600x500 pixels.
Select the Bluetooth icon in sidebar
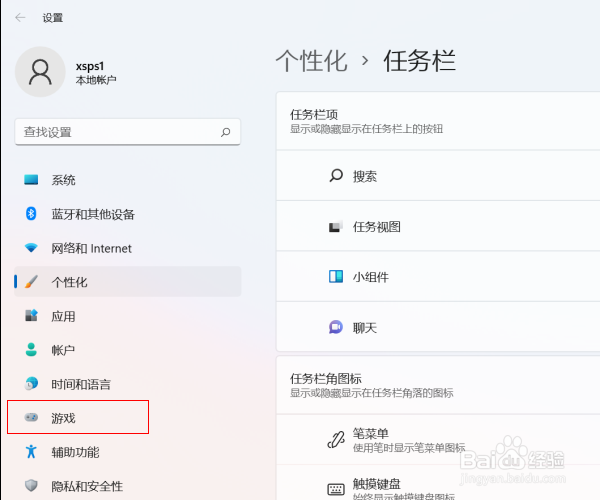click(x=31, y=213)
